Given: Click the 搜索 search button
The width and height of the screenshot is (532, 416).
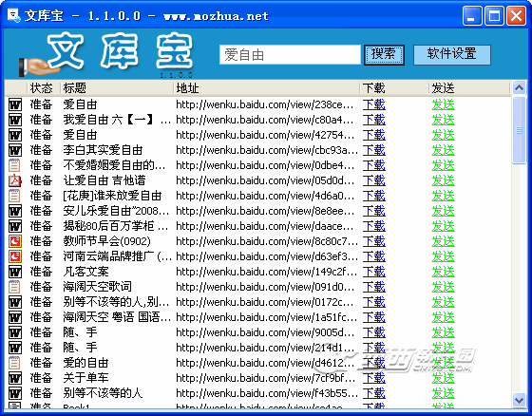Looking at the screenshot, I should click(384, 55).
